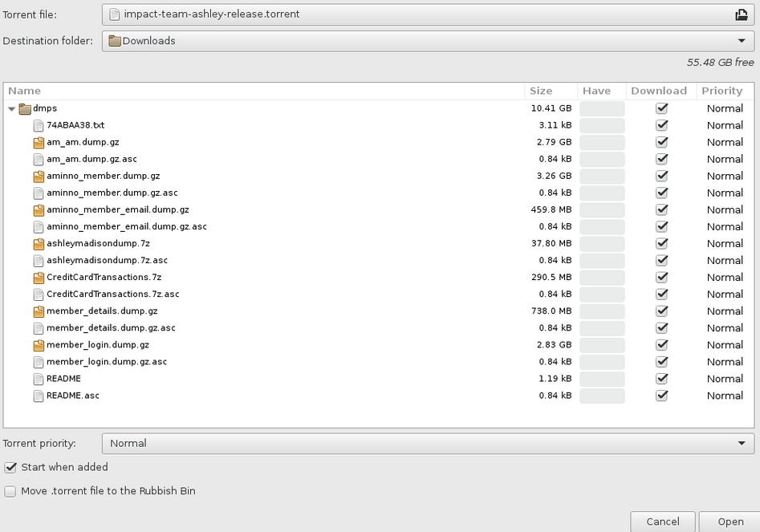The image size is (760, 532).
Task: Select the member_login.dump.gz.asc file name
Action: tap(107, 362)
